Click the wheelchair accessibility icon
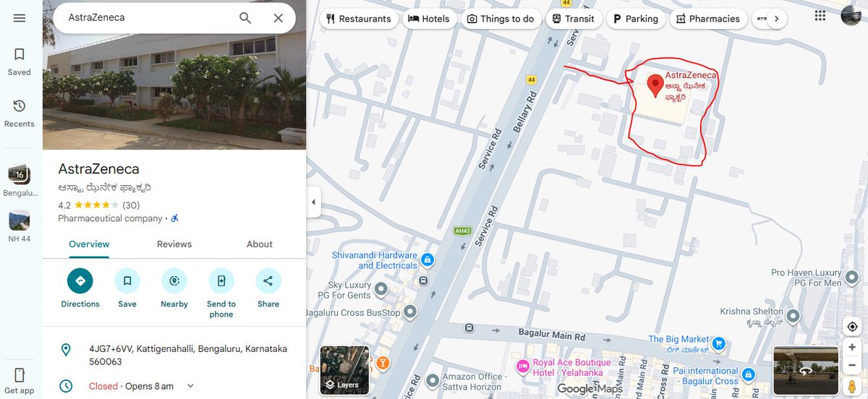The height and width of the screenshot is (399, 868). tap(174, 218)
